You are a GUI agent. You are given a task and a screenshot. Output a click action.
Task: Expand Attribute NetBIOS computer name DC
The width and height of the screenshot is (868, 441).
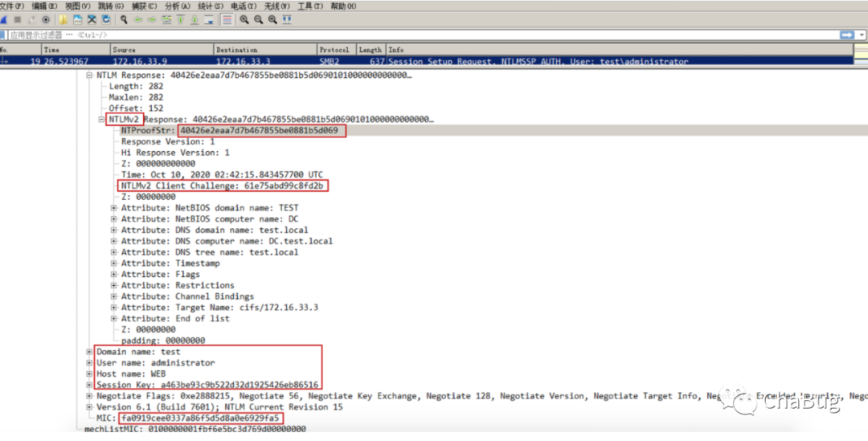tap(113, 219)
